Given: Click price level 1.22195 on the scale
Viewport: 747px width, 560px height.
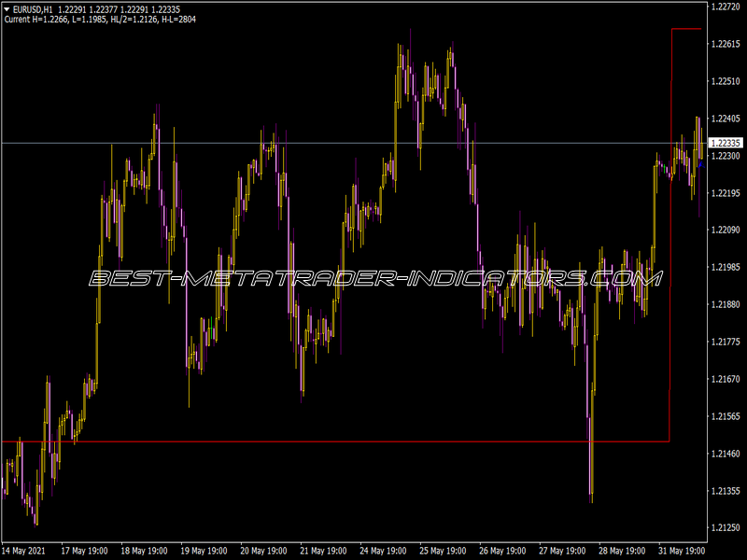Looking at the screenshot, I should 726,193.
